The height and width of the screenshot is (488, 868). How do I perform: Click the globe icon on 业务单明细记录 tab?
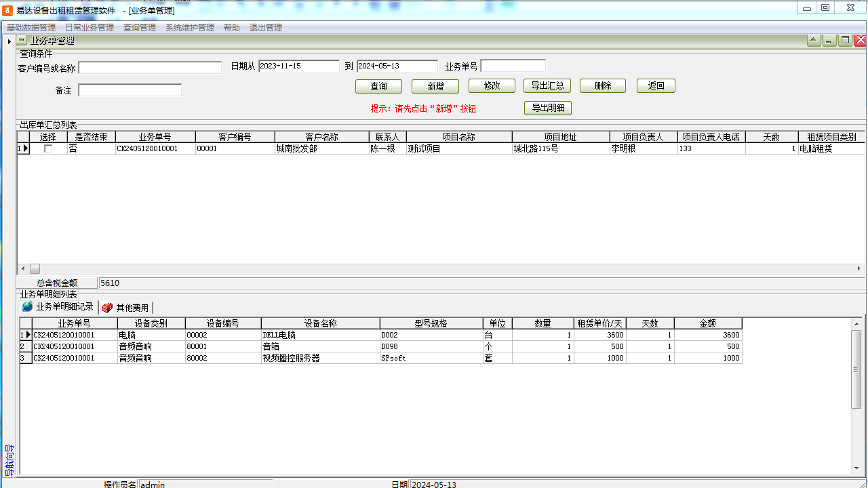(27, 307)
